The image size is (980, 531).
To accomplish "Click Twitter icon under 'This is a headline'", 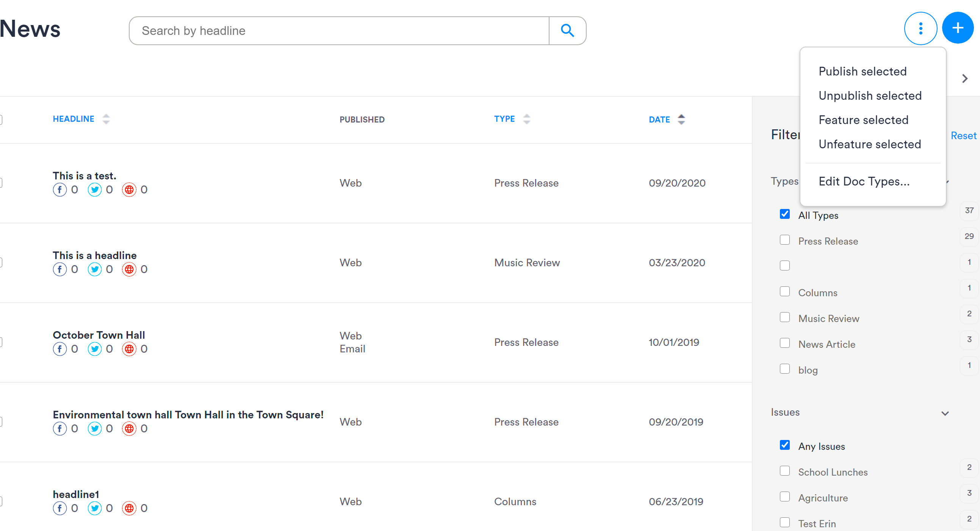I will coord(95,270).
